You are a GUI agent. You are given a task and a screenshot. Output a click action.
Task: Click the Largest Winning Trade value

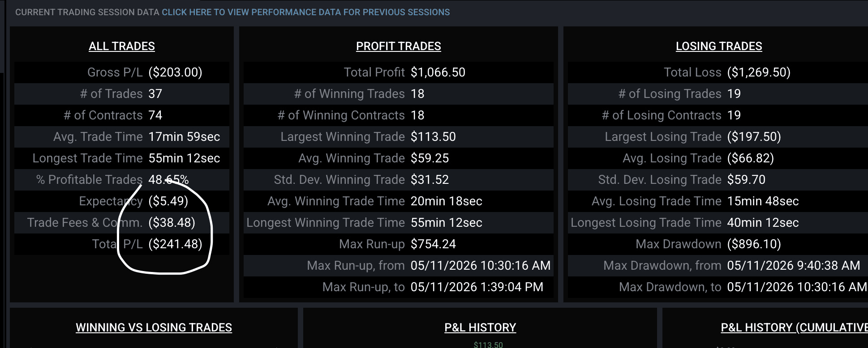point(433,136)
